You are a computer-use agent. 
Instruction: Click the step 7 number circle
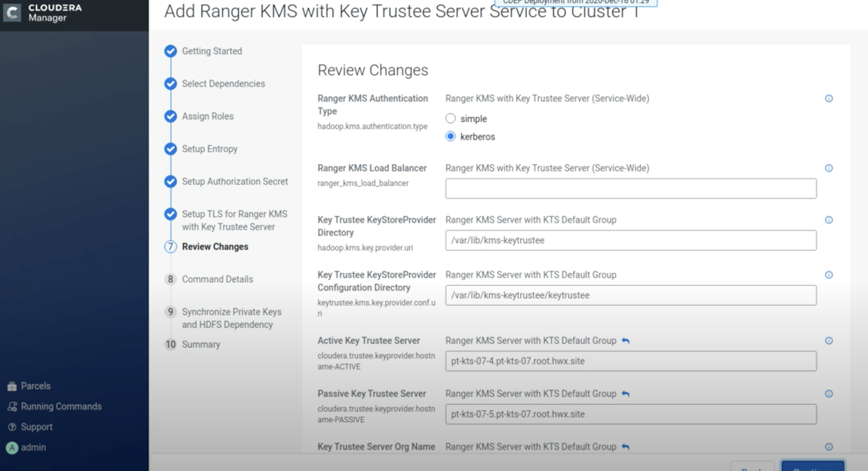tap(171, 247)
